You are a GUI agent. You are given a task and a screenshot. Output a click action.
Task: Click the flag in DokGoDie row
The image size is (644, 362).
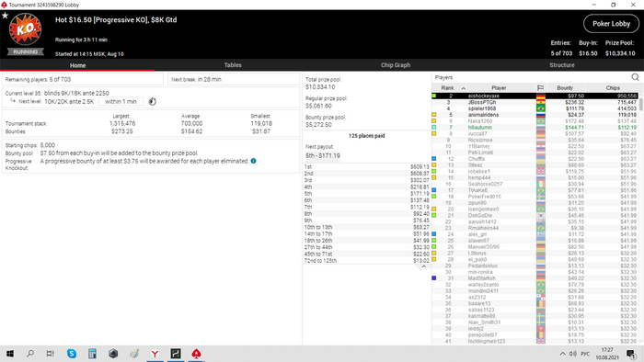[x=541, y=215]
